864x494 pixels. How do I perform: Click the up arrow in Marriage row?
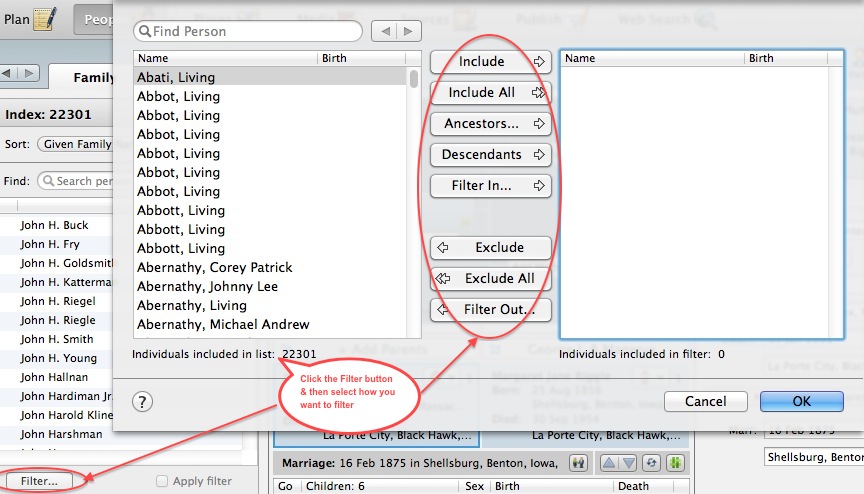609,463
